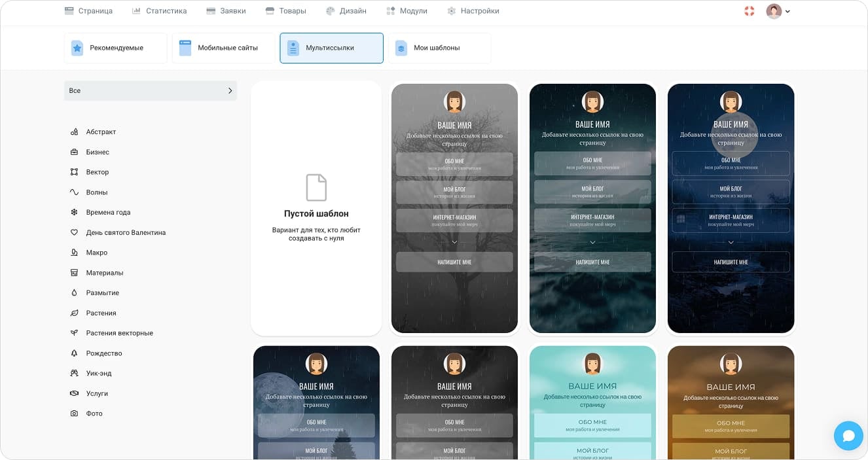Select the turquoise sky template thumbnail
868x460 pixels.
point(592,402)
